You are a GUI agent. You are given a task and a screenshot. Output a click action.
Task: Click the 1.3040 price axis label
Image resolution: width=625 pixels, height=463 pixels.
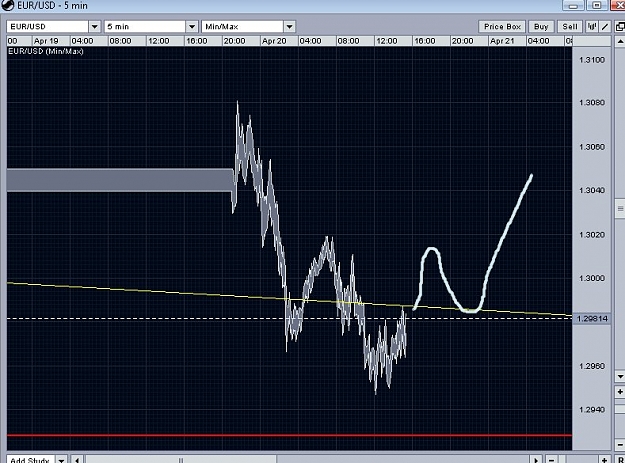[x=592, y=190]
